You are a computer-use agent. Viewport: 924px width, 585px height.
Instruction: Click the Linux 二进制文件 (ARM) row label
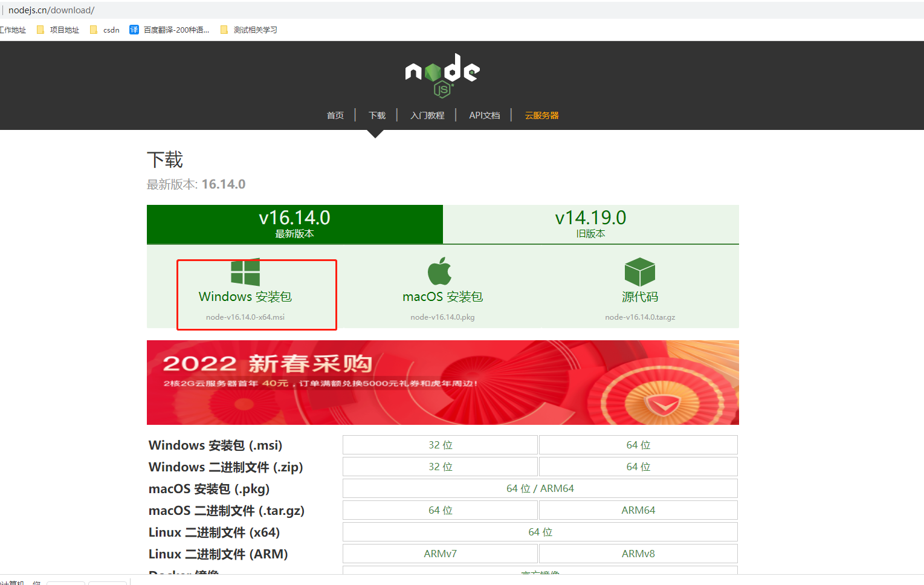click(218, 554)
